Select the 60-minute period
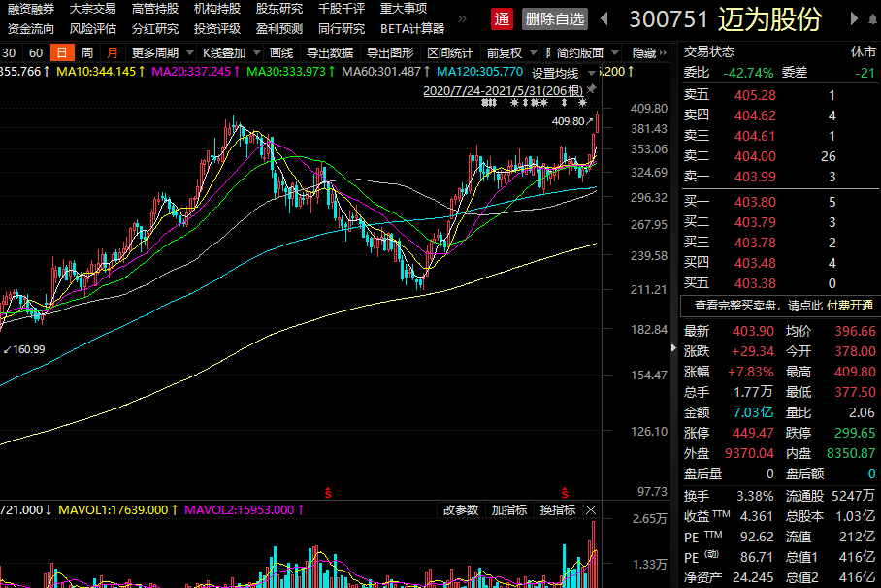Screen dimensions: 881x588 tap(36, 52)
